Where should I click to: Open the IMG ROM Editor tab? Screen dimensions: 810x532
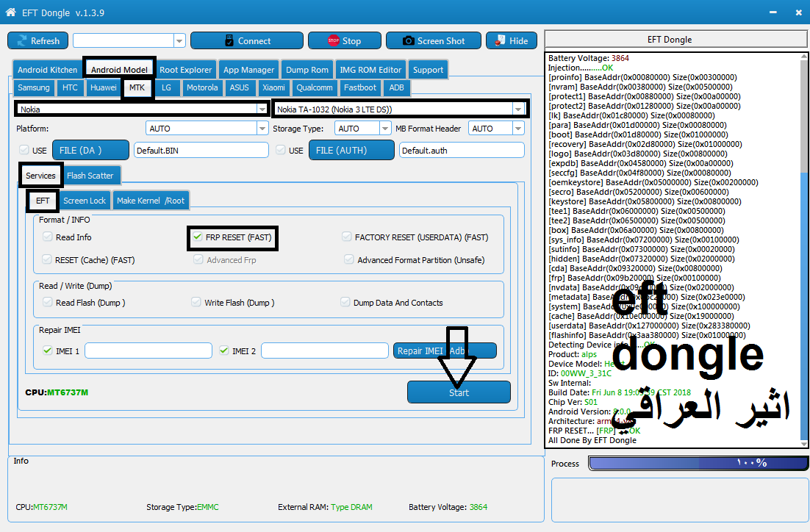(370, 70)
